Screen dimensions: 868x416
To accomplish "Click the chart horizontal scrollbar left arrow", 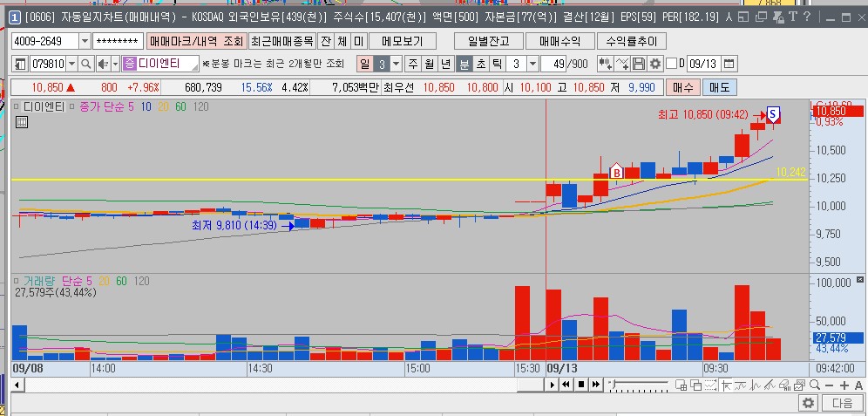I will (x=17, y=385).
